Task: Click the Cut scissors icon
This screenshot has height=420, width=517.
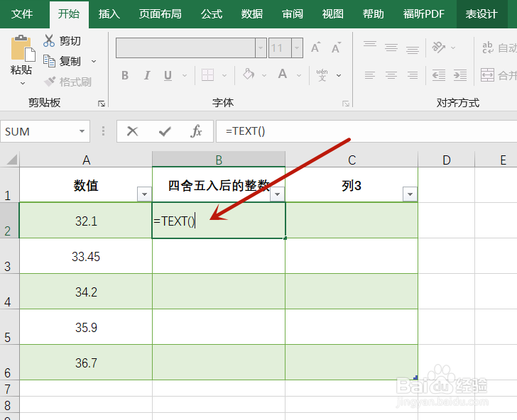Action: click(x=49, y=40)
